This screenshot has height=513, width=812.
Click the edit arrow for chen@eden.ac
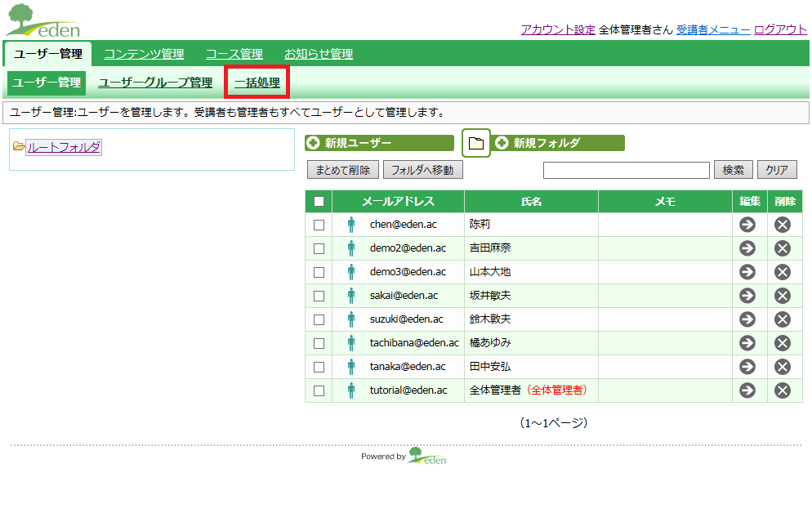point(747,225)
